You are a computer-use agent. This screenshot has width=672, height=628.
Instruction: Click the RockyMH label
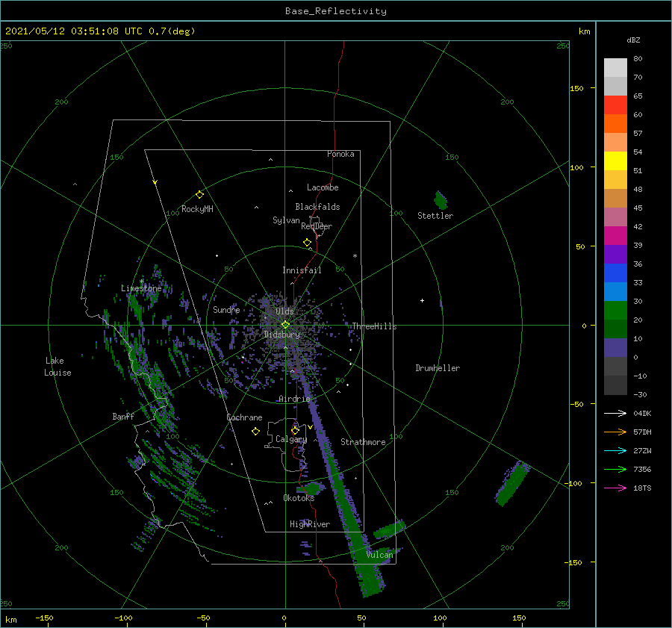(197, 209)
